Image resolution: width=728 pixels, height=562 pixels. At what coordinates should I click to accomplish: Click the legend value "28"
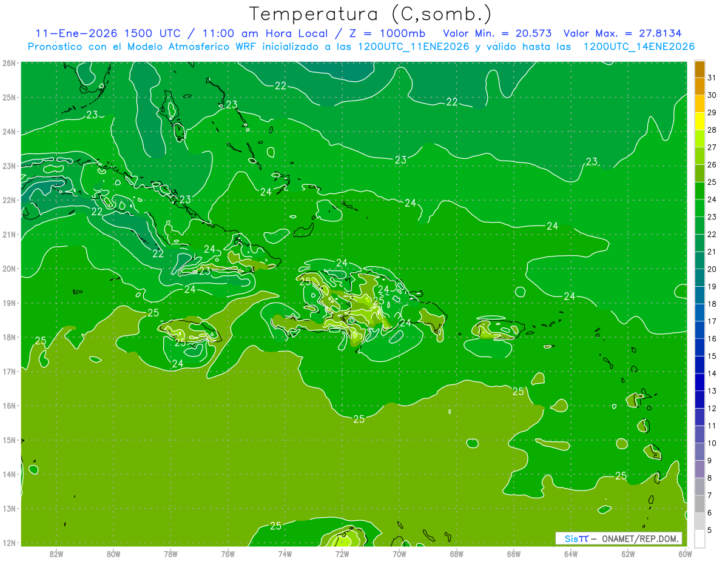tap(712, 130)
